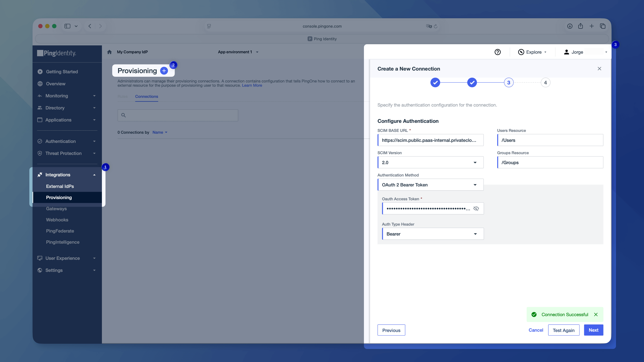Viewport: 644px width, 362px height.
Task: Expand the Applications section
Action: (x=94, y=120)
